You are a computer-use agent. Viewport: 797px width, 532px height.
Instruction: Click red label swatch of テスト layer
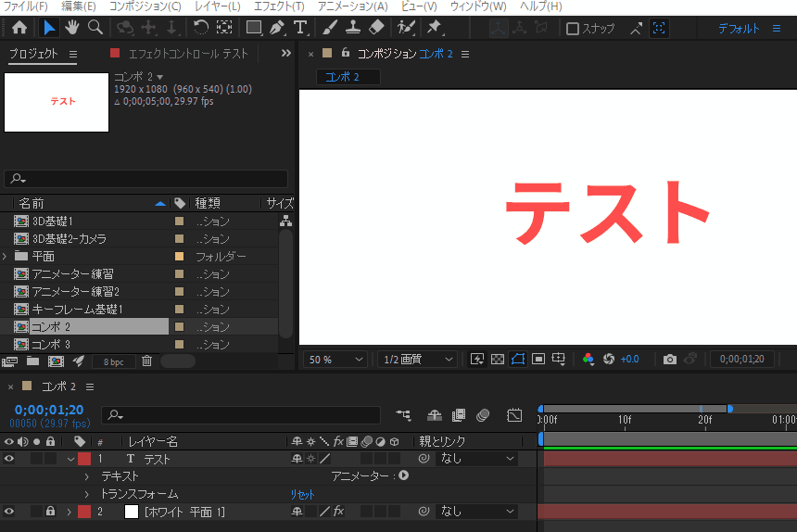point(84,459)
